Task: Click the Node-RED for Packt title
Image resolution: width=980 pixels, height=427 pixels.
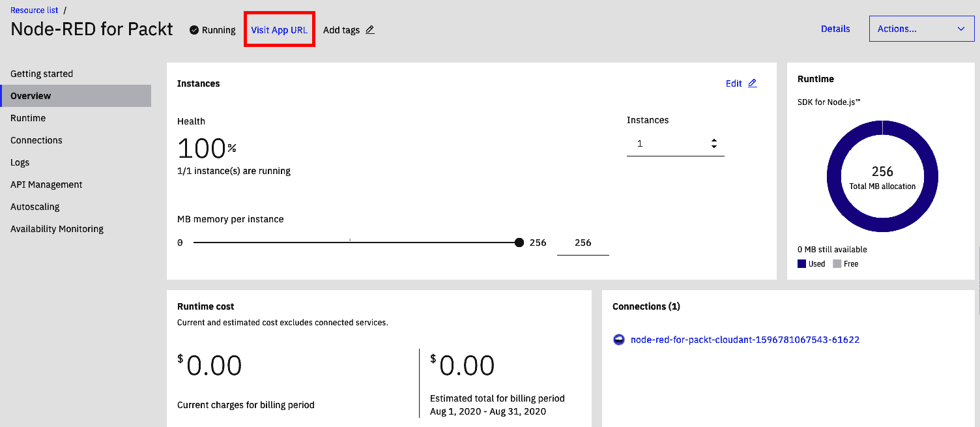Action: click(92, 29)
